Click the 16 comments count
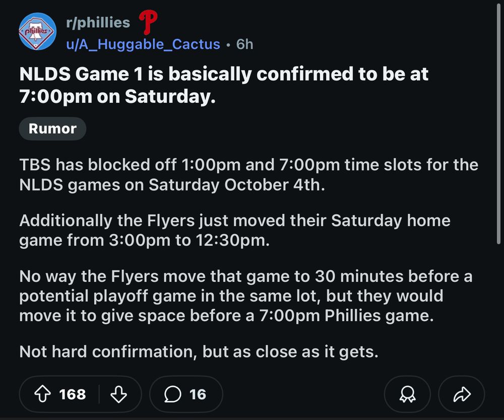Screen dimensions: 504x420 198,394
